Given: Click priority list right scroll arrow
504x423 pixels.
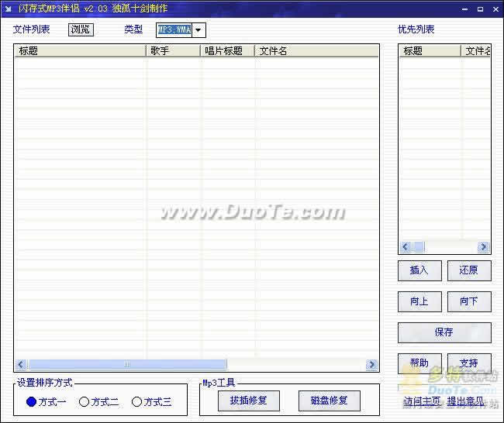Looking at the screenshot, I should 483,246.
